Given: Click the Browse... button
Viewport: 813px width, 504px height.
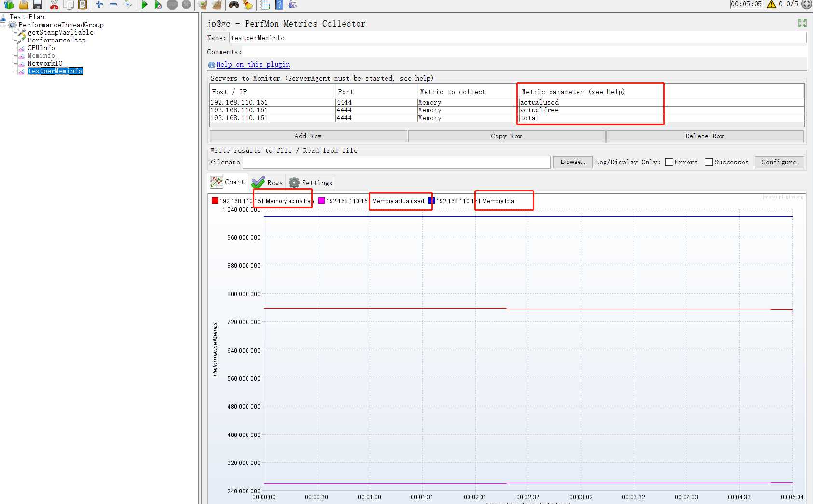Looking at the screenshot, I should tap(573, 162).
